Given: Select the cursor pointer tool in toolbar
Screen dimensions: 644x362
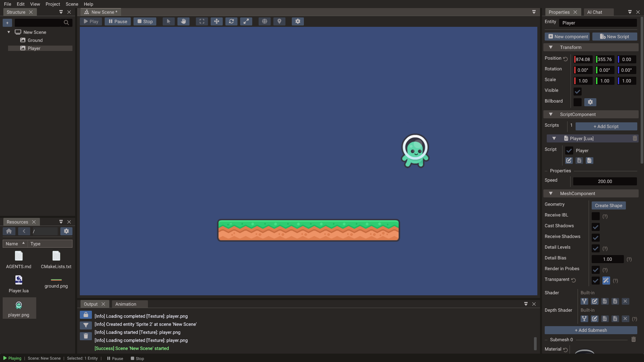Looking at the screenshot, I should tap(168, 21).
